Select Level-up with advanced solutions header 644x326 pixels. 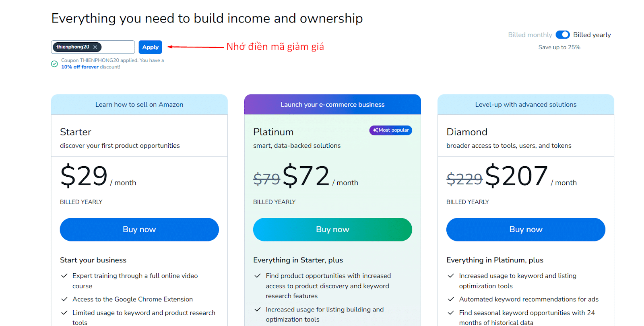[x=526, y=104]
